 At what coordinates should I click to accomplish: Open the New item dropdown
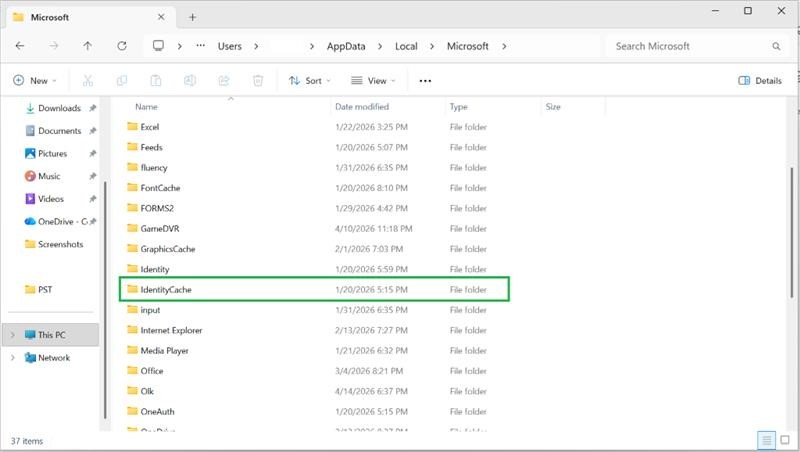(35, 81)
